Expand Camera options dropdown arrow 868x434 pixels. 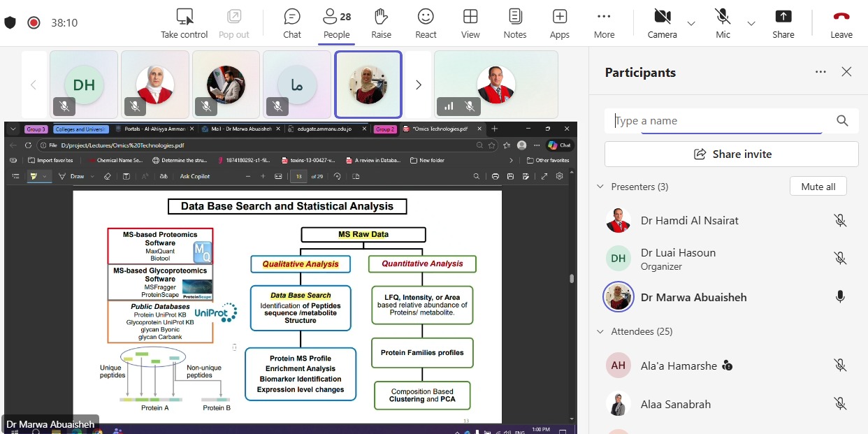(691, 23)
